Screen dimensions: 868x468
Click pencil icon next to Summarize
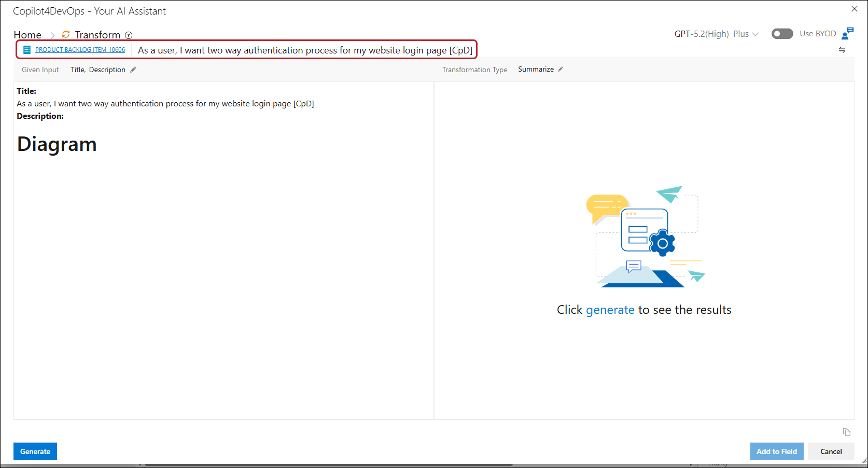[x=561, y=69]
